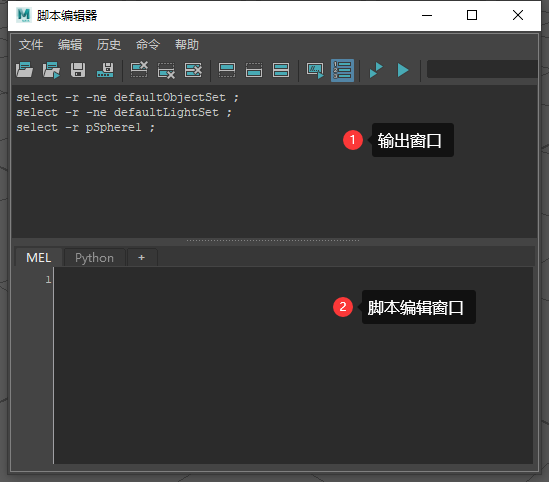Click the Clear All toolbar icon

(193, 70)
